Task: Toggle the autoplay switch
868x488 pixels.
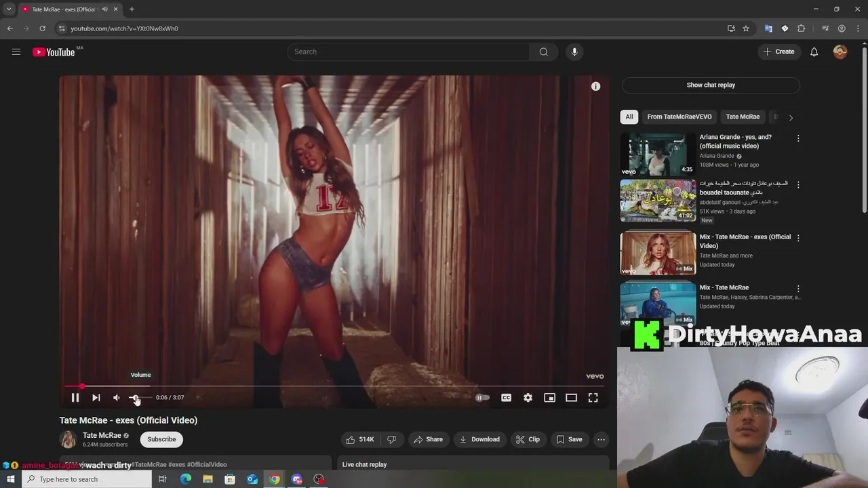Action: tap(482, 398)
